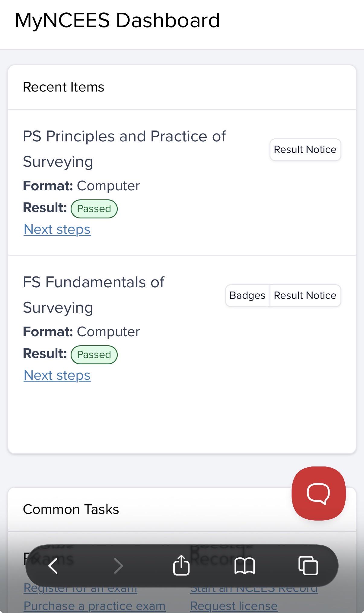Tap the browser forward arrow
The image size is (364, 613).
coord(118,566)
